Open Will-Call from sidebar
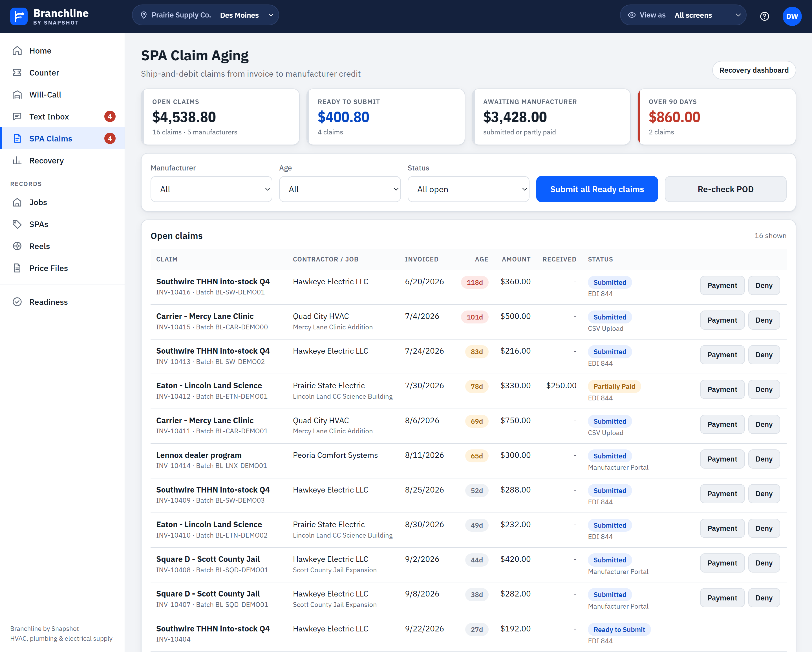Image resolution: width=812 pixels, height=652 pixels. tap(62, 94)
